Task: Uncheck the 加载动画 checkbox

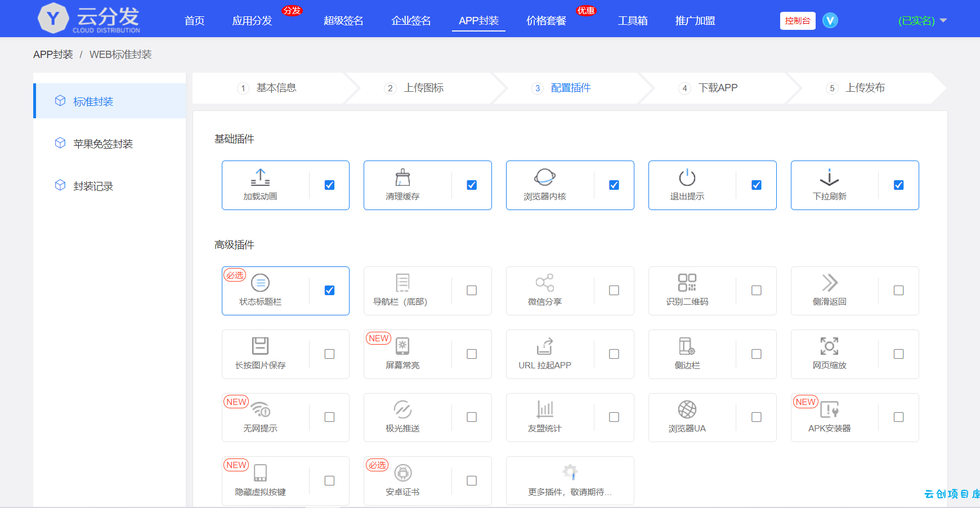Action: click(x=330, y=185)
